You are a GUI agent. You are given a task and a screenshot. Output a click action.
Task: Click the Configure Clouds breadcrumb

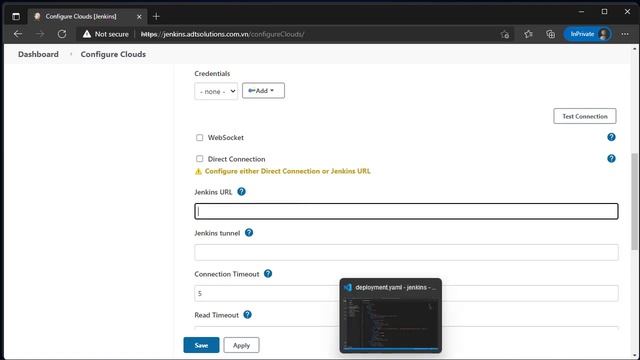(113, 54)
